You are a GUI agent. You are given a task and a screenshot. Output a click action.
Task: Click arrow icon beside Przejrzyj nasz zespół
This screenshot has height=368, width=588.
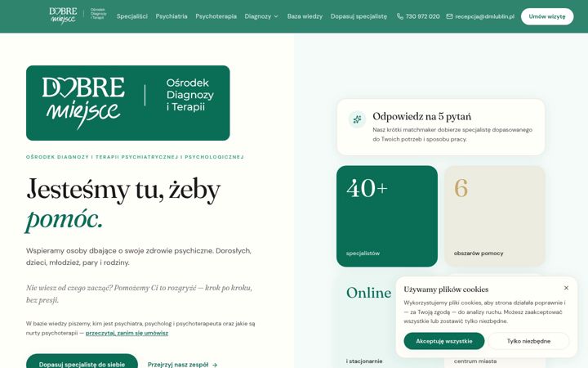pyautogui.click(x=215, y=365)
